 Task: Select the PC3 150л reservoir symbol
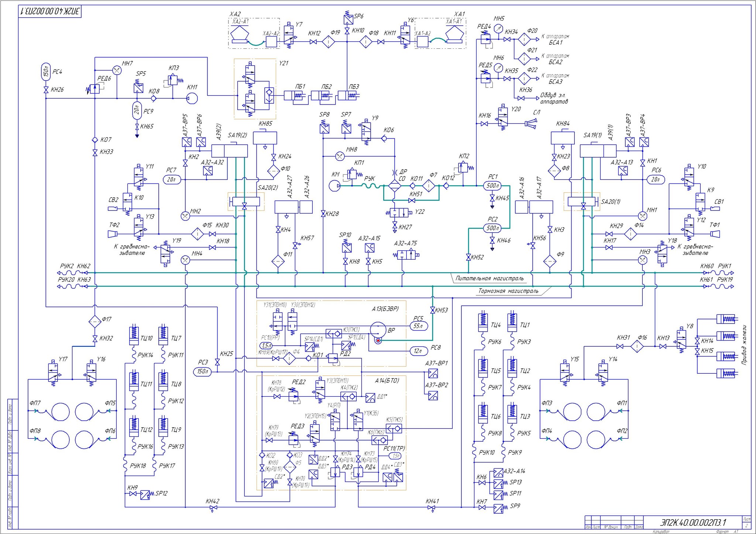point(202,372)
